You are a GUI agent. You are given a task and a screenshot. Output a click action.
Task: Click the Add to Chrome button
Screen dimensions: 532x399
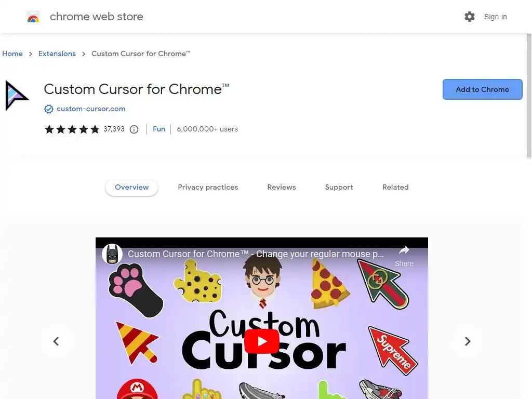coord(482,89)
